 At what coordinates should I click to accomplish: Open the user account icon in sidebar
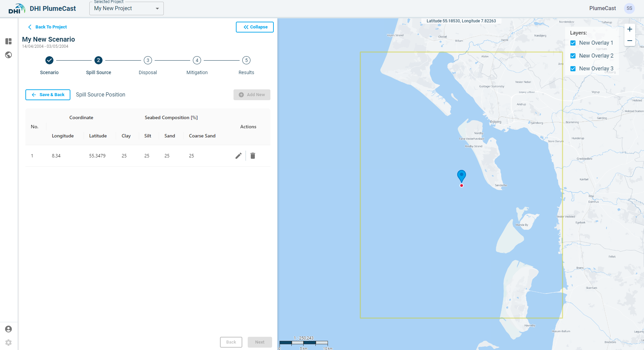point(8,329)
